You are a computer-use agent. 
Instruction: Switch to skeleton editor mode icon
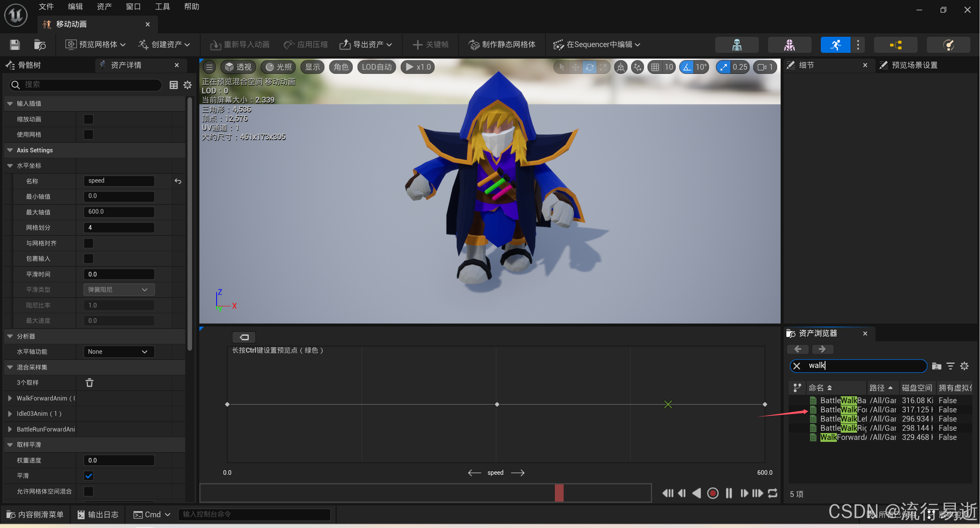(x=737, y=45)
